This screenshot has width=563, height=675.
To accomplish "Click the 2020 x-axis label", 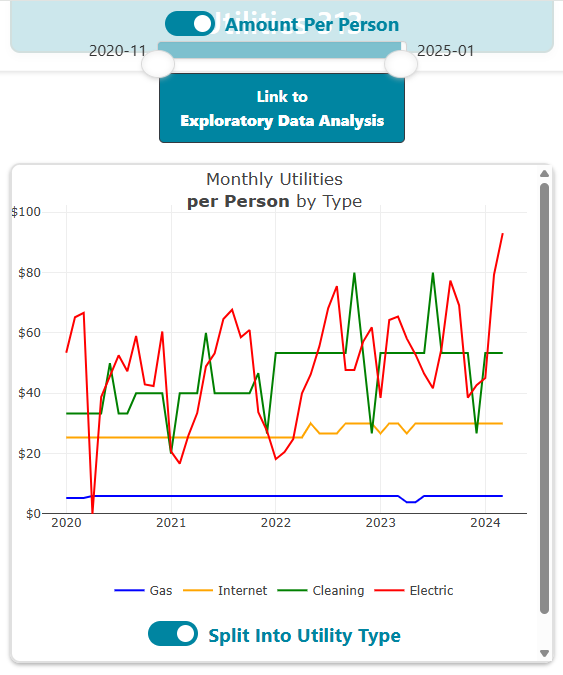I will pos(66,523).
